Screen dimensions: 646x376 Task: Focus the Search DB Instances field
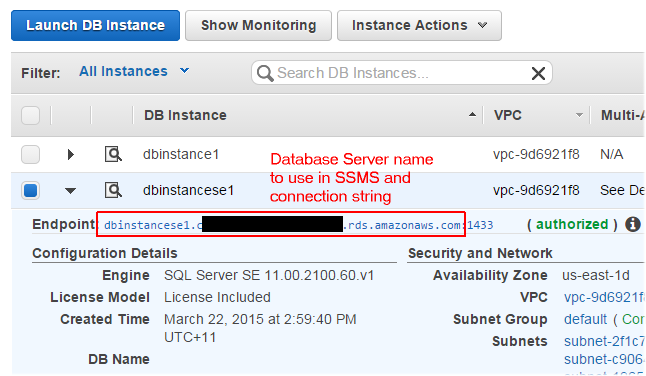402,73
